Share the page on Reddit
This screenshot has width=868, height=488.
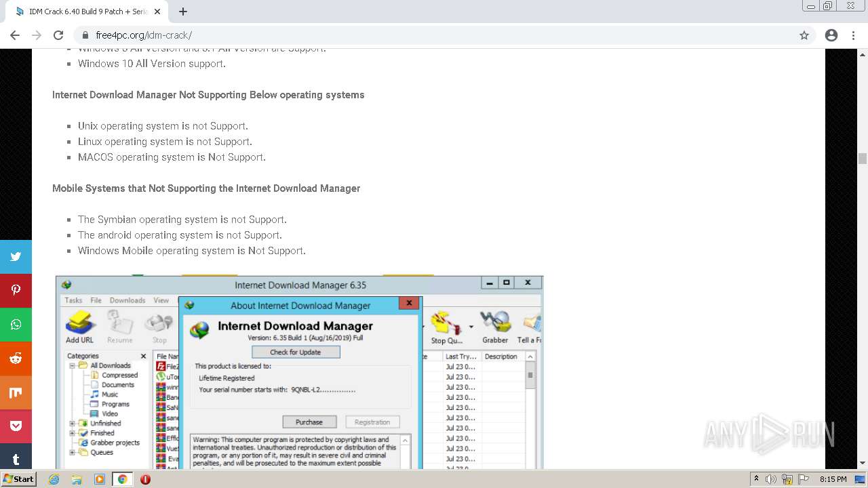(16, 359)
